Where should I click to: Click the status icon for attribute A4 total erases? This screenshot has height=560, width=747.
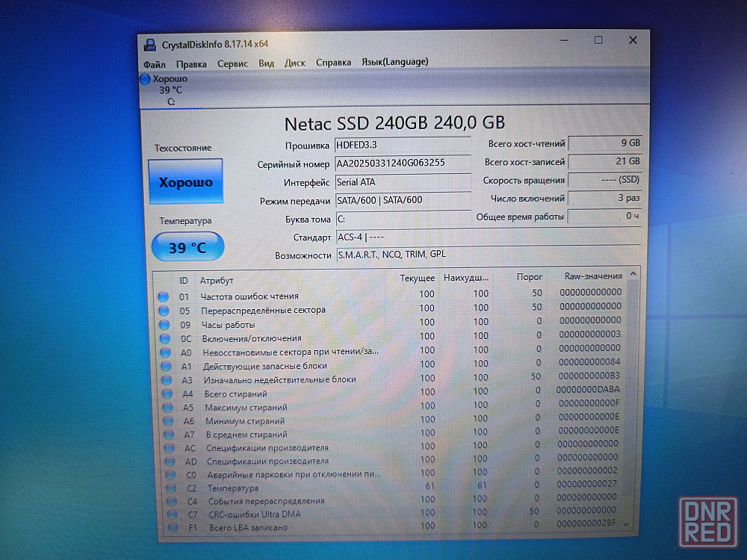click(x=167, y=393)
